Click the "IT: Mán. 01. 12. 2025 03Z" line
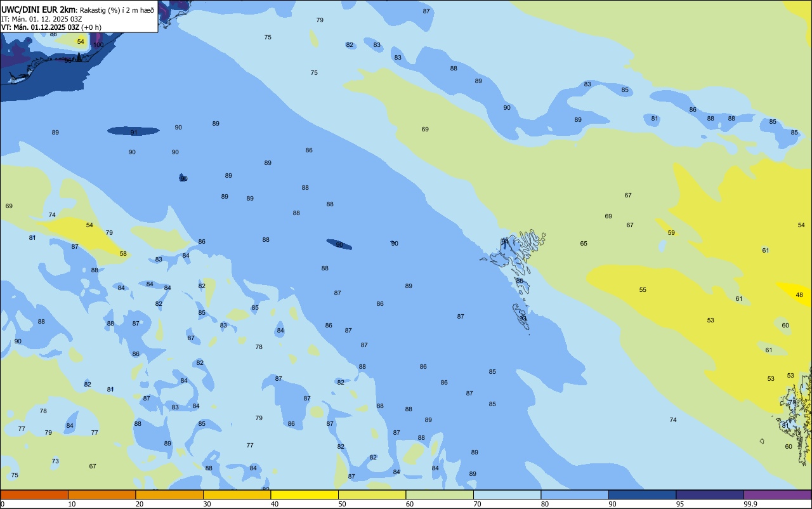 coord(42,19)
